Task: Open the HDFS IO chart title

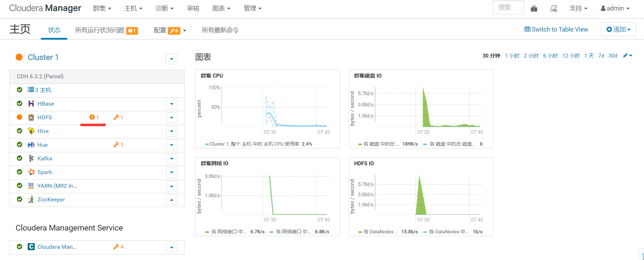Action: (x=364, y=163)
